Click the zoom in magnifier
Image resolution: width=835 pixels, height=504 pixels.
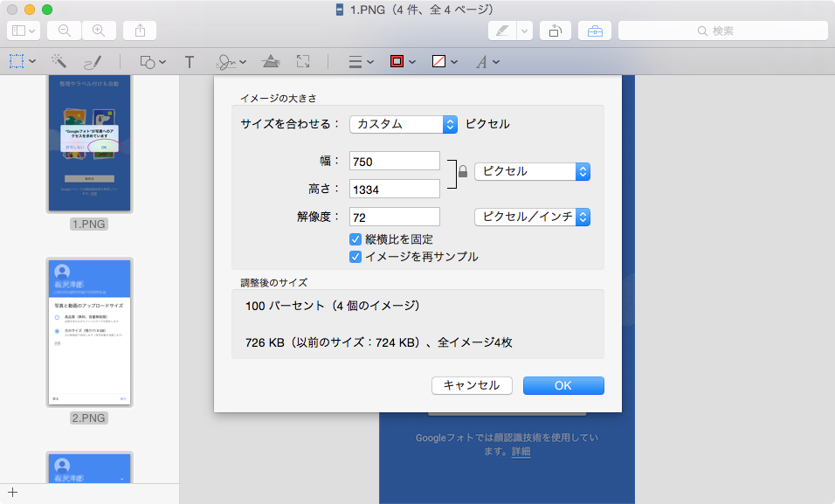(x=99, y=31)
